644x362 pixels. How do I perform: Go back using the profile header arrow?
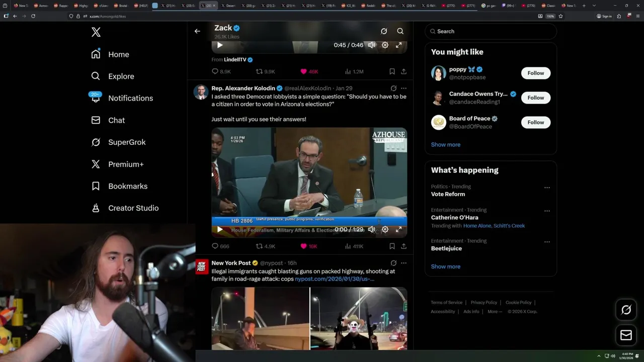(197, 31)
